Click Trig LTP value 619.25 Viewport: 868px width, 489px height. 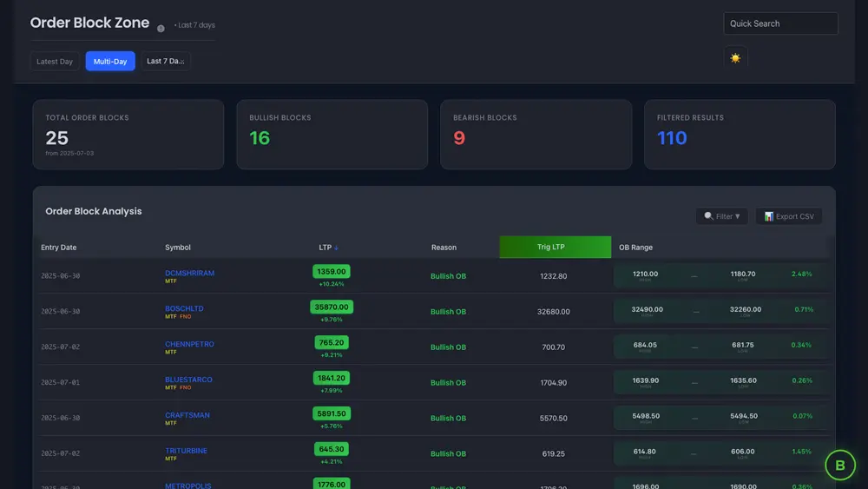click(553, 453)
